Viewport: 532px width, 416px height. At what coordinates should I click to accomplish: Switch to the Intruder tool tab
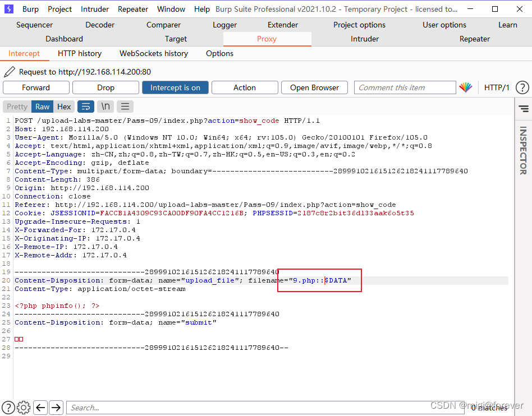[365, 39]
